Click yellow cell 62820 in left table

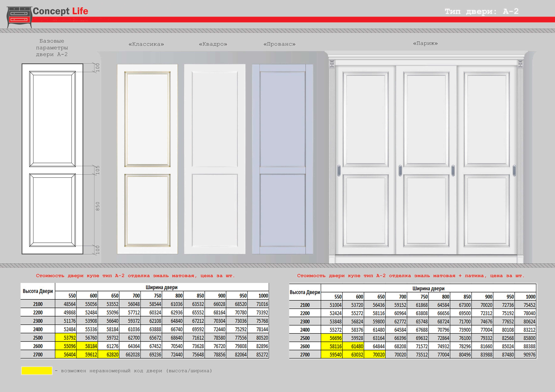point(109,355)
